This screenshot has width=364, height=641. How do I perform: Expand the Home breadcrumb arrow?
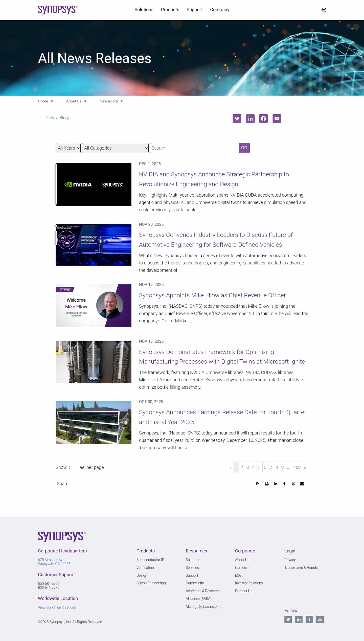pos(52,101)
